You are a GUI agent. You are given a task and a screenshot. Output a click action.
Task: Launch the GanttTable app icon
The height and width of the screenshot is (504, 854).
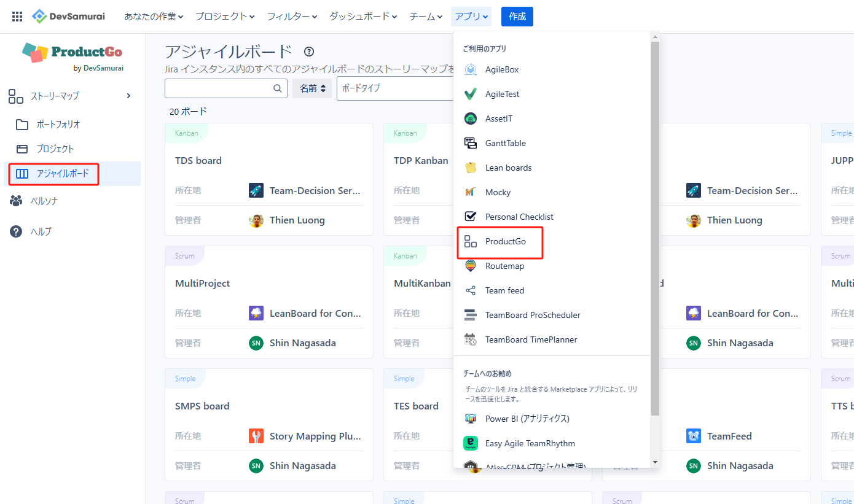point(471,143)
